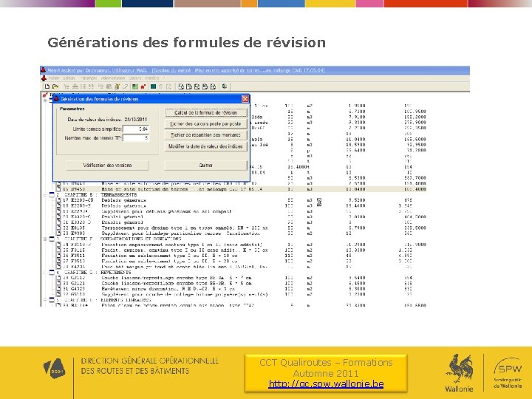This screenshot has height=399, width=532.
Task: Click the document icon of row F3513
Action: [58, 262]
